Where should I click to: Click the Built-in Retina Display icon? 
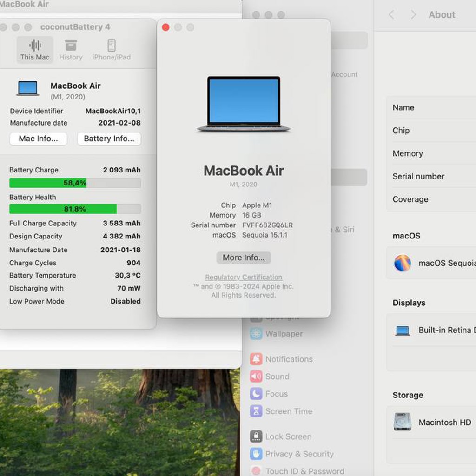click(403, 331)
